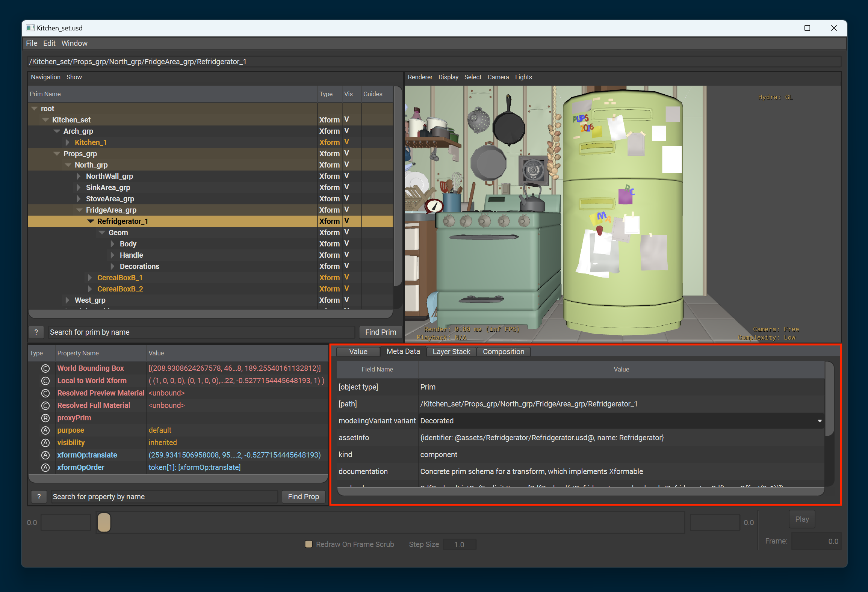Toggle visibility V for Kitchen_1 row
The height and width of the screenshot is (592, 868).
coord(346,142)
